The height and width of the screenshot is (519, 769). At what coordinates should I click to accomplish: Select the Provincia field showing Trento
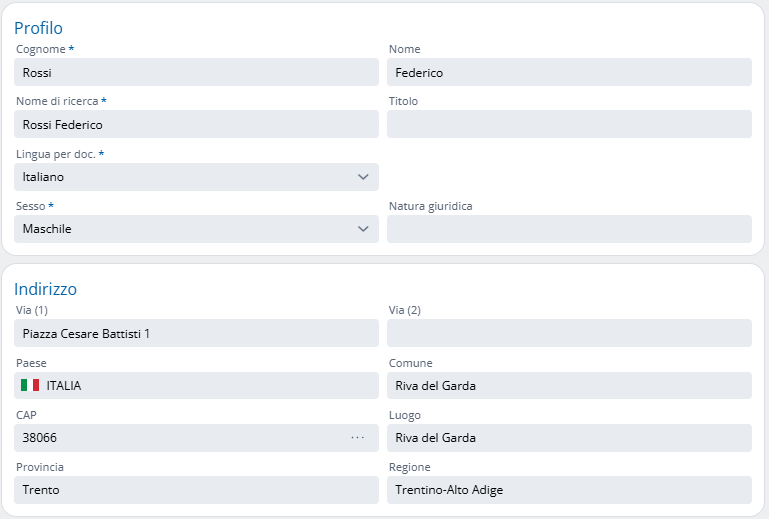tap(196, 490)
